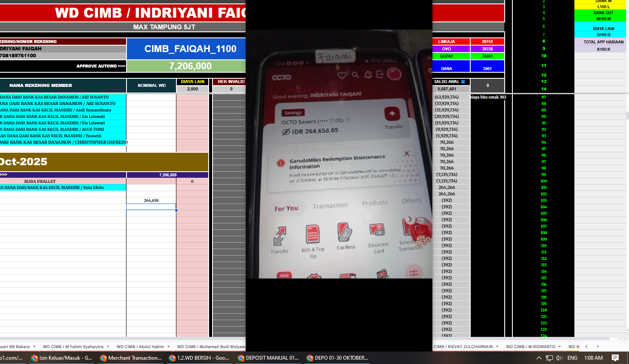Screen dimensions: 629x364
Task: Open the CIMB / RIEVKY ZULCHARNAIN sheet tab
Action: point(463,346)
